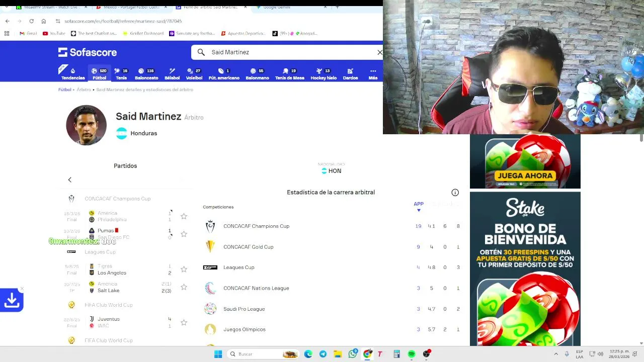
Task: Open the Voleibol sport tab
Action: (x=194, y=73)
